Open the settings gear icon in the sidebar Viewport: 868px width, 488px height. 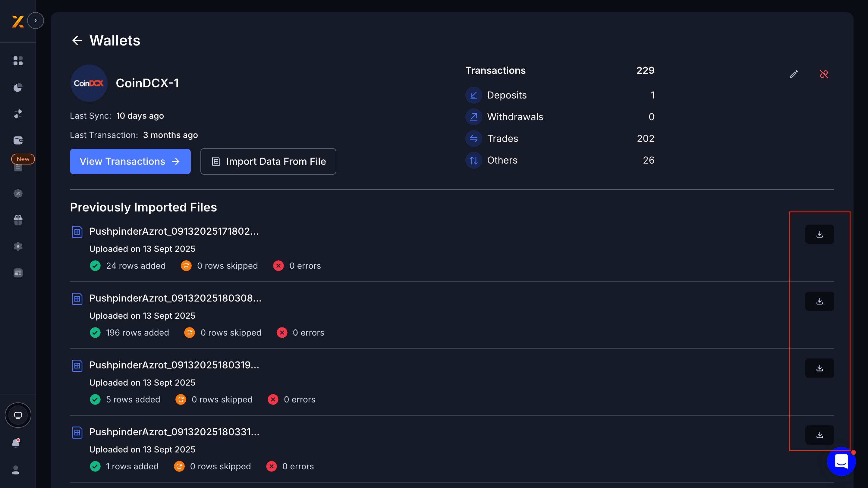pyautogui.click(x=18, y=246)
